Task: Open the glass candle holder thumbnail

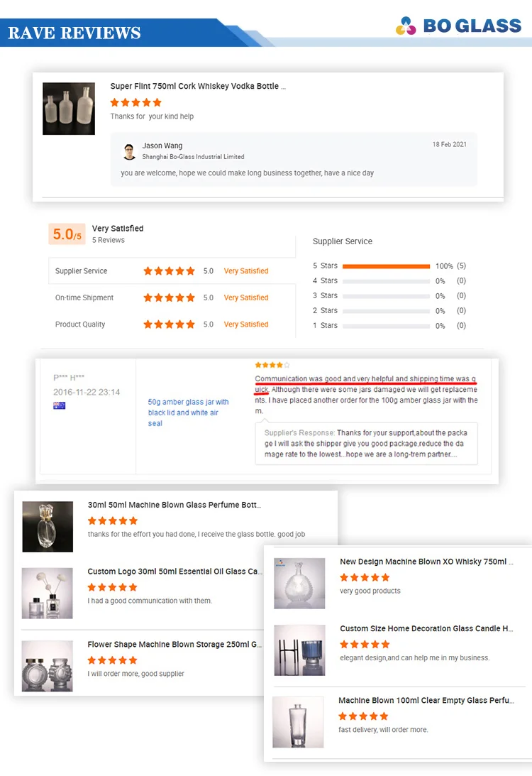Action: coord(299,650)
